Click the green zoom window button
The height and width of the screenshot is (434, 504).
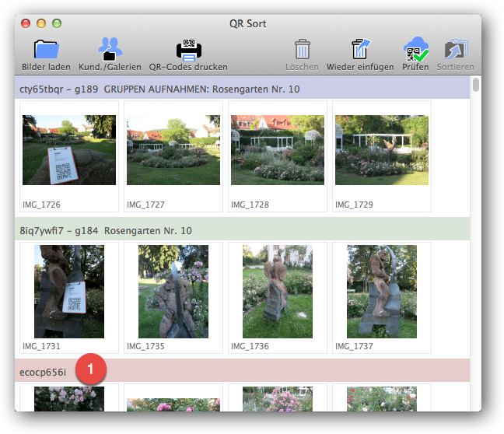tap(57, 23)
